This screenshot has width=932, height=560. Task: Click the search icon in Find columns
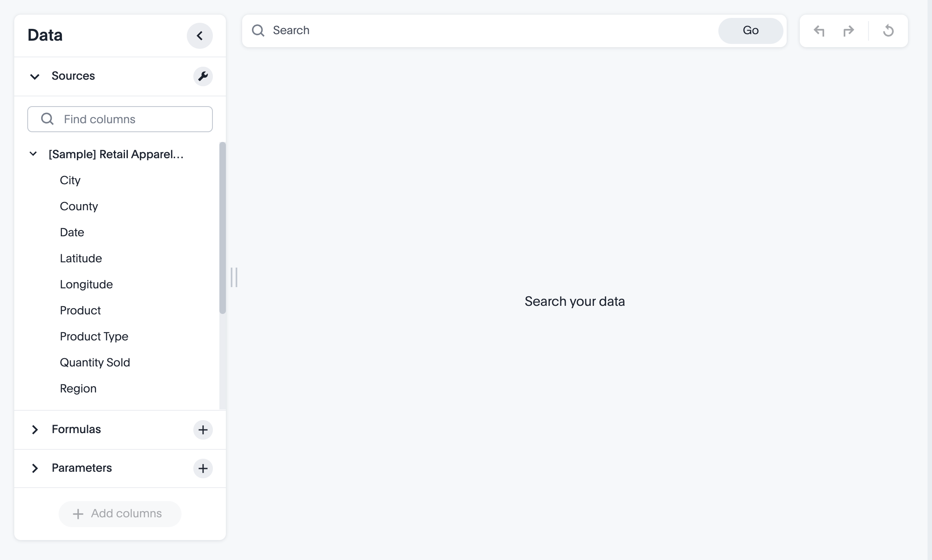(47, 119)
